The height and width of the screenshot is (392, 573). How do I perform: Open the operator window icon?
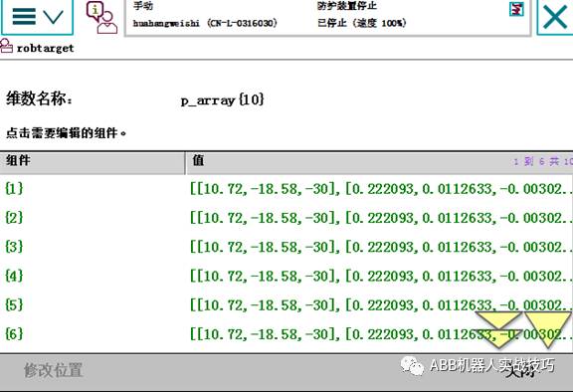point(101,18)
